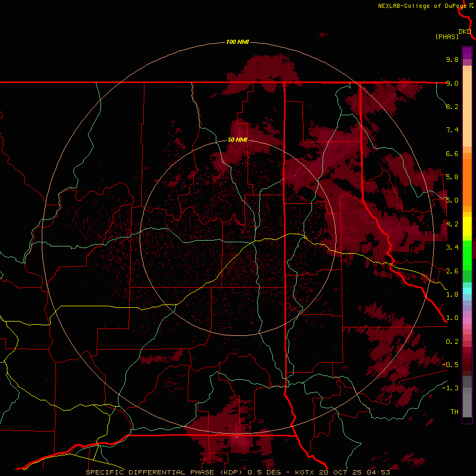Click the KOTX station identifier

click(305, 472)
